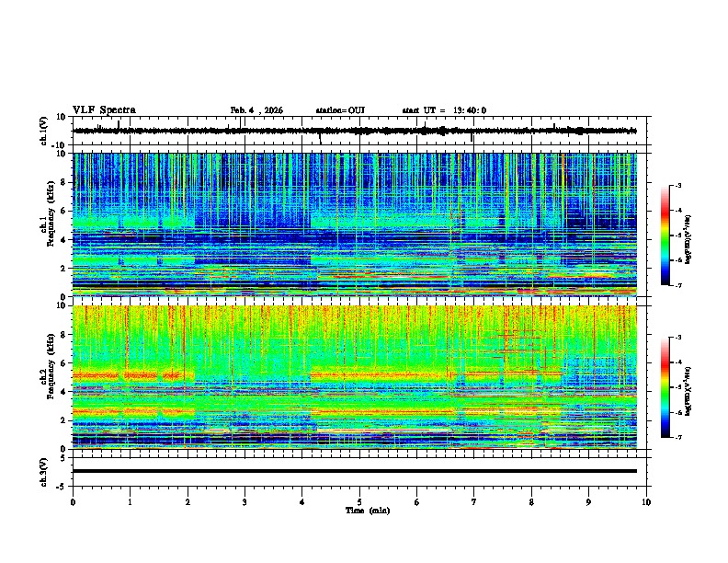728x563 pixels.
Task: Click the ch.1 spectrogram color bar
Action: pyautogui.click(x=665, y=236)
